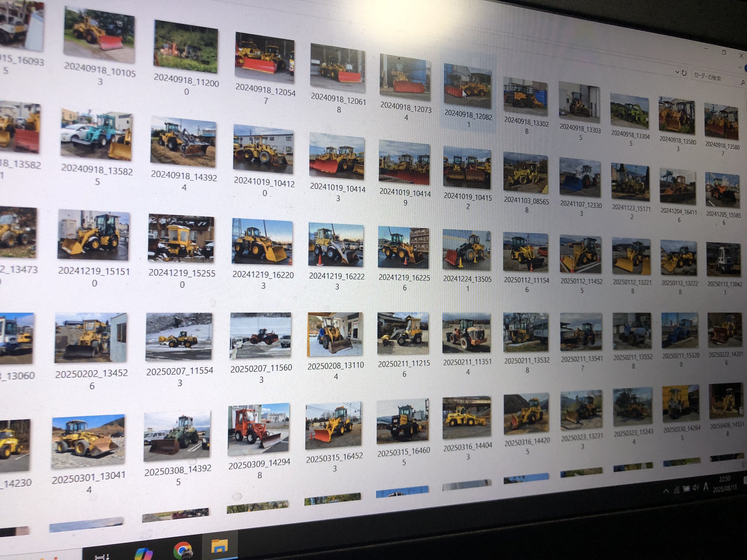747x560 pixels.
Task: Toggle the IME input mode 'A' indicator
Action: pyautogui.click(x=706, y=486)
